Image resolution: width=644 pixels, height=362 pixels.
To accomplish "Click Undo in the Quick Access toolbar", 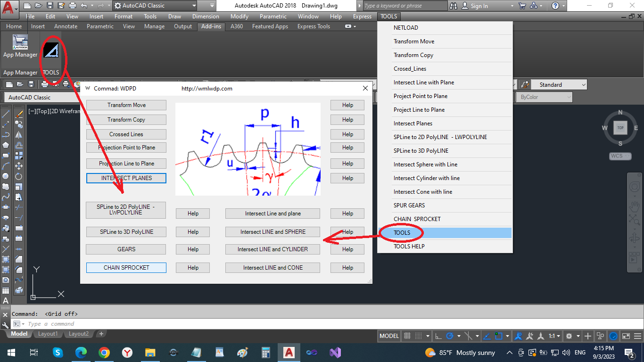I will [83, 6].
